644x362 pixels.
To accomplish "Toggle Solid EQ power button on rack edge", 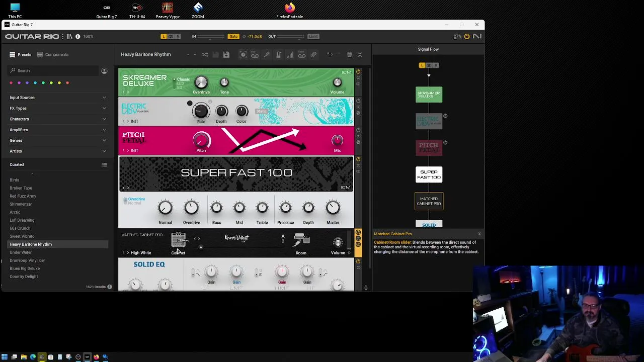I will pos(358,261).
